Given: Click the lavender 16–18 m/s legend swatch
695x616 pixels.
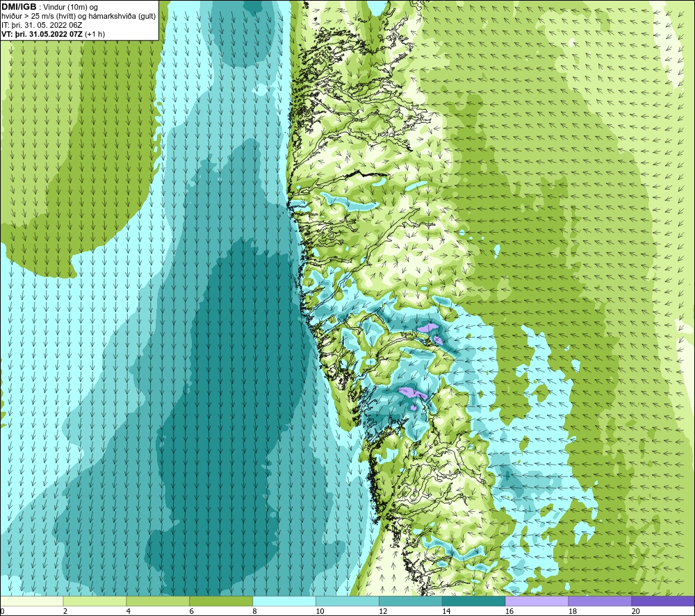Looking at the screenshot, I should click(x=537, y=601).
